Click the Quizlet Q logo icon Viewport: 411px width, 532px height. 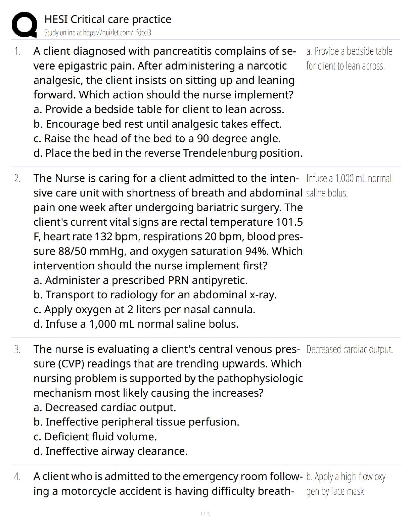[24, 24]
